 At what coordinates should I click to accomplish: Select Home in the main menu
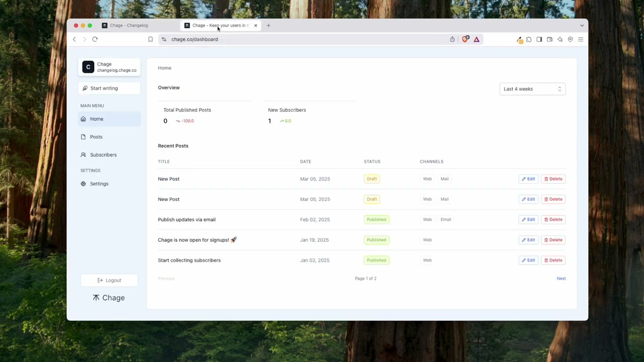[109, 119]
